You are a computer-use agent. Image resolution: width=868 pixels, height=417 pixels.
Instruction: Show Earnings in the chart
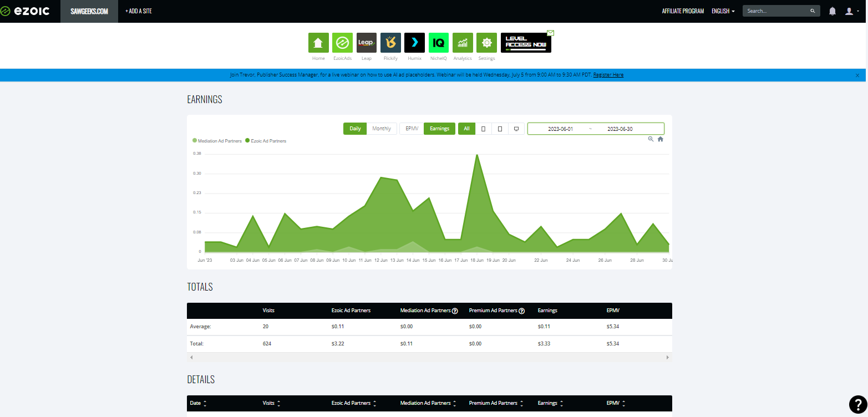439,129
